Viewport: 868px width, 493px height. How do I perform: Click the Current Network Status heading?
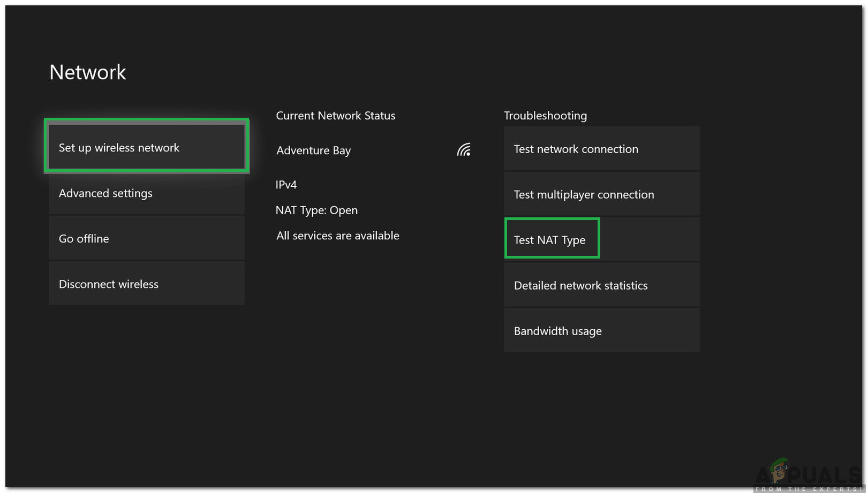335,116
